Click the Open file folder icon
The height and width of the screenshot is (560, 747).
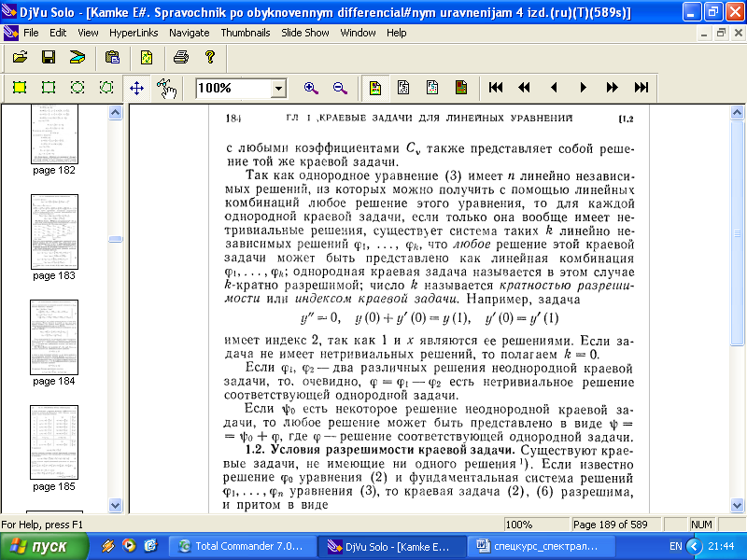(20, 58)
